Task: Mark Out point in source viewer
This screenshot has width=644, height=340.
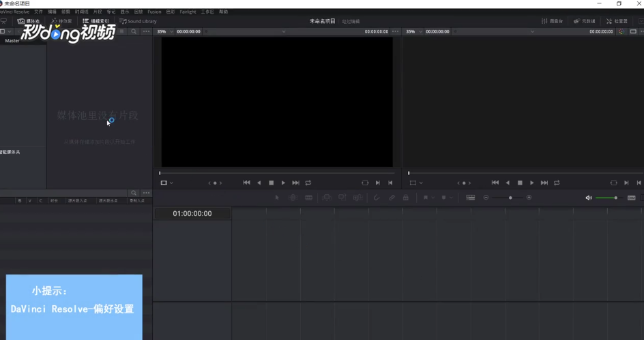Action: (x=390, y=183)
